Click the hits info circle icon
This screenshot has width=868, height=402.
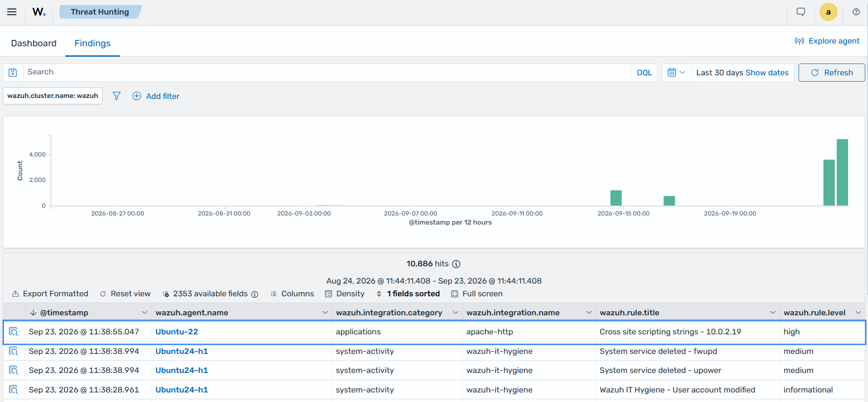[x=456, y=264]
